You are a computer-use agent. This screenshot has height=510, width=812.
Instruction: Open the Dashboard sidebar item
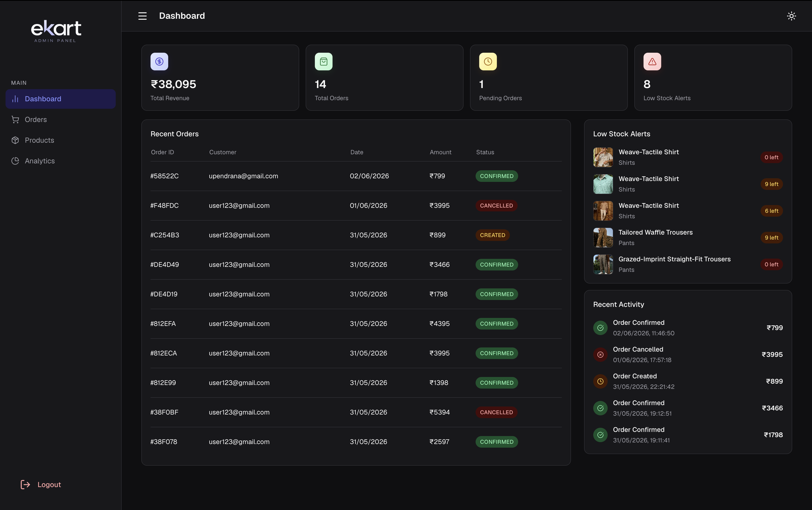[x=61, y=99]
